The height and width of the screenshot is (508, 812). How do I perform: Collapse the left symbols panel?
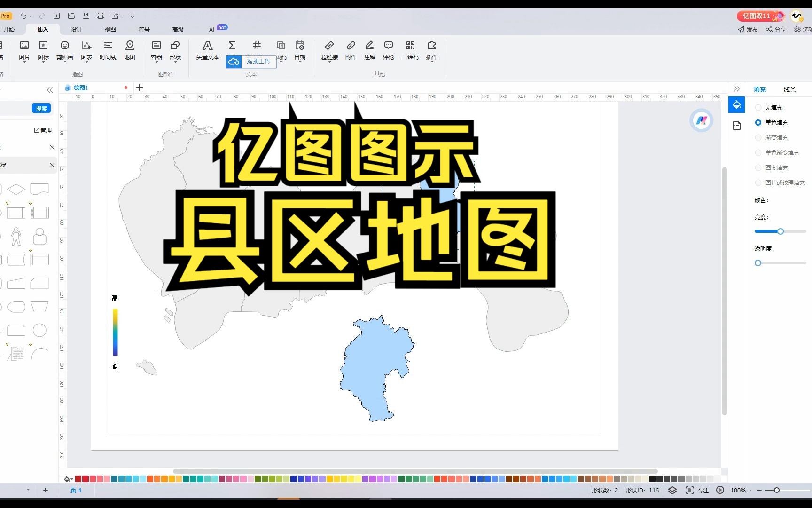pyautogui.click(x=50, y=89)
